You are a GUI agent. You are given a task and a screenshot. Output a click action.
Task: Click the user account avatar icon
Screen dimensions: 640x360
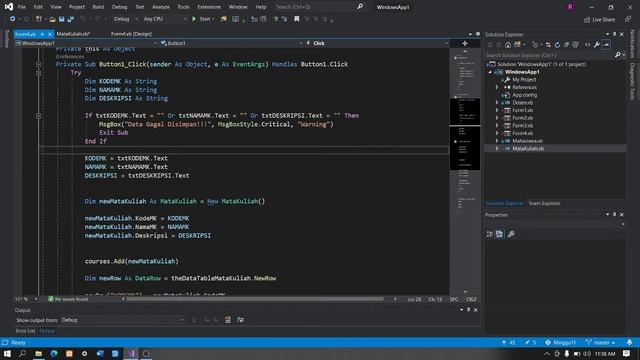pos(571,7)
